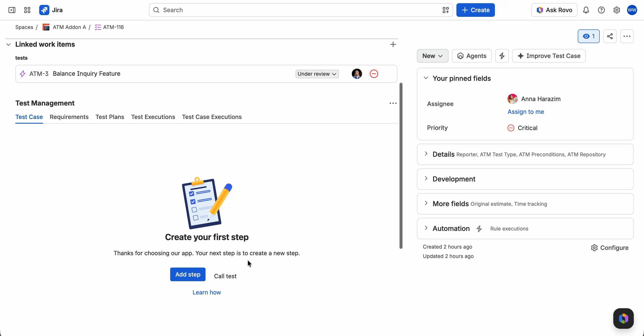644x336 pixels.
Task: Click the Call test button
Action: [225, 276]
